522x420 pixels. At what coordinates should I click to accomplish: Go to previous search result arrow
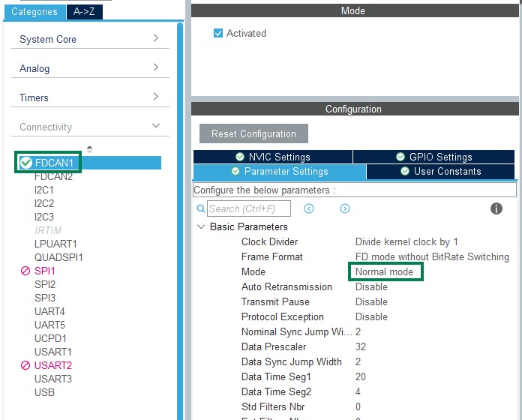click(309, 208)
